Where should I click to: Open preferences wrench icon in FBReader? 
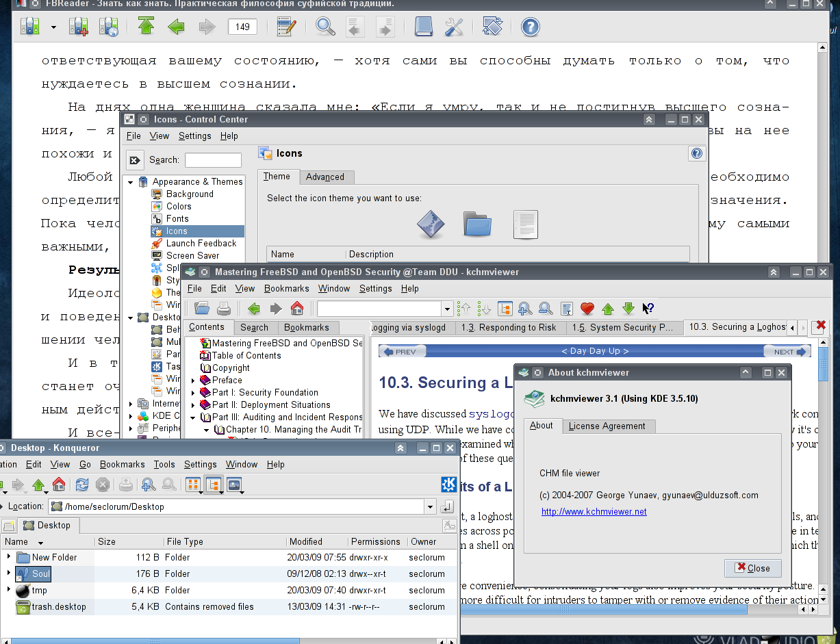tap(454, 27)
